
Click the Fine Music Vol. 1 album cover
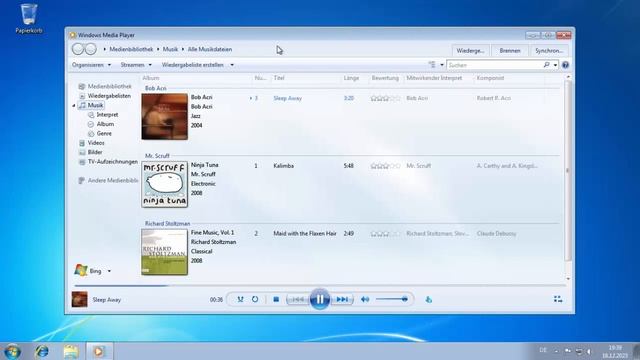[164, 252]
